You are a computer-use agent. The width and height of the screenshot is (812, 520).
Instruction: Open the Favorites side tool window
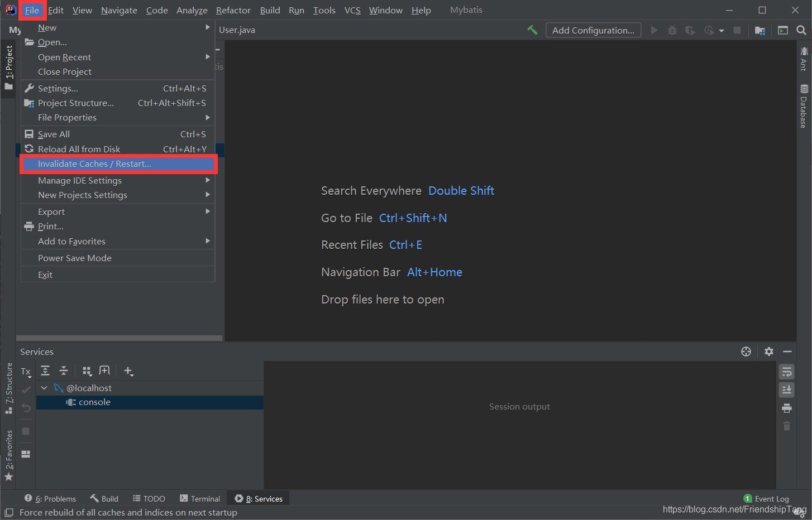point(9,455)
